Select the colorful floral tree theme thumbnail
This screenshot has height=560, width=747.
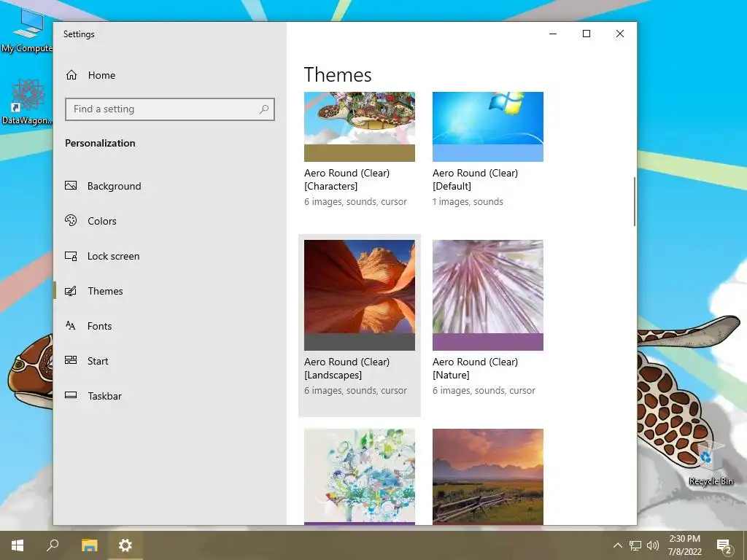pyautogui.click(x=359, y=477)
